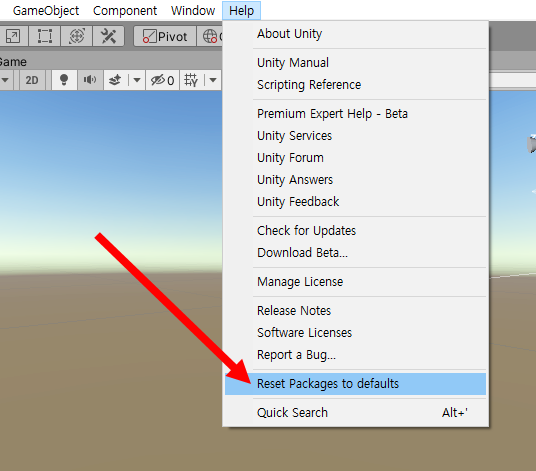
Task: Close the open Help menu
Action: 241,11
